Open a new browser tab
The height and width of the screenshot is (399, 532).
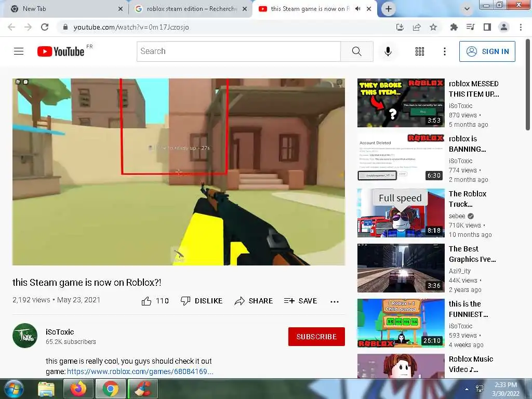pos(389,9)
